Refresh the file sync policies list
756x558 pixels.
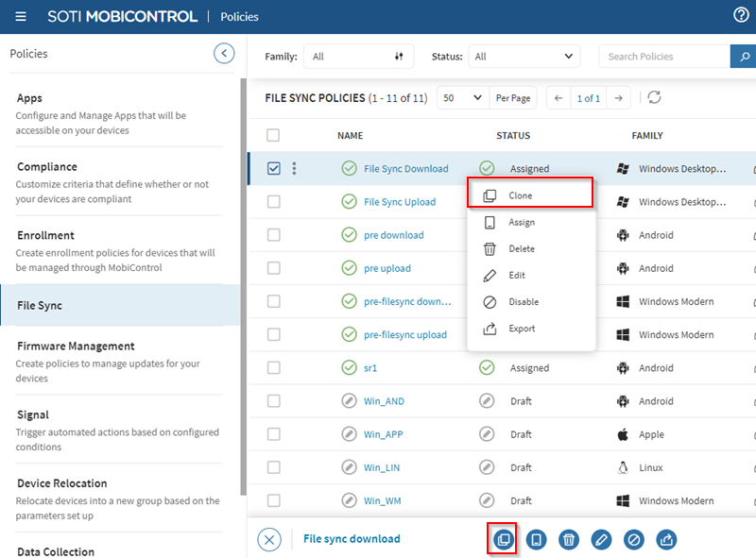click(x=654, y=98)
